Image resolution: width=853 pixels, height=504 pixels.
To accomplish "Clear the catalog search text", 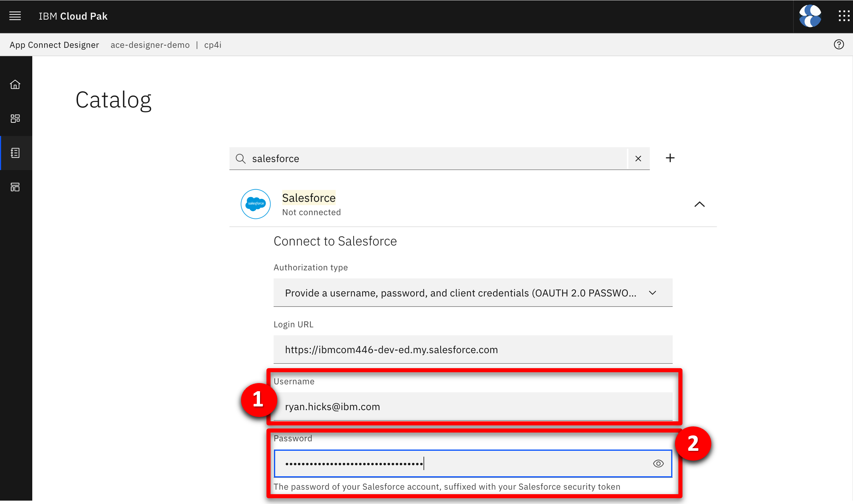I will tap(638, 159).
